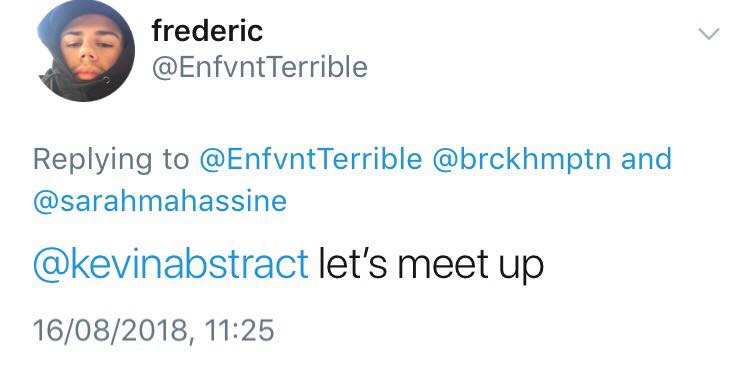Image resolution: width=750 pixels, height=365 pixels.
Task: Click the '@' symbol of @sarahmahassine
Action: 46,202
